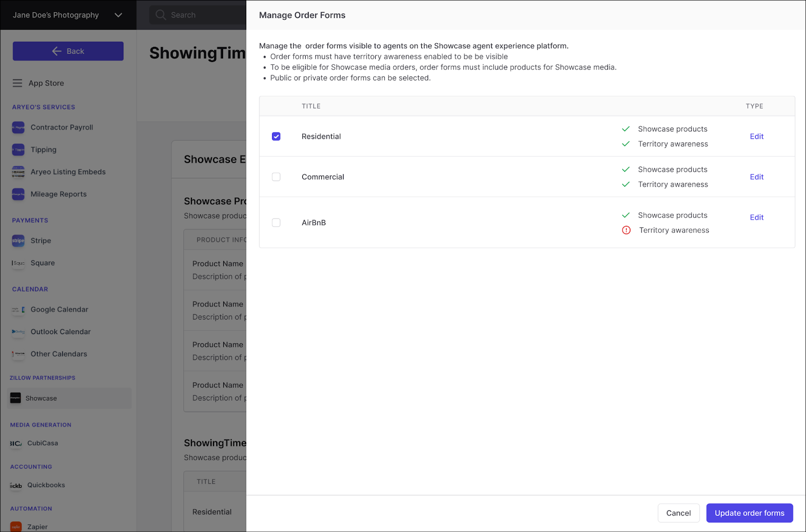Select CubiCasa in the sidebar

point(43,443)
